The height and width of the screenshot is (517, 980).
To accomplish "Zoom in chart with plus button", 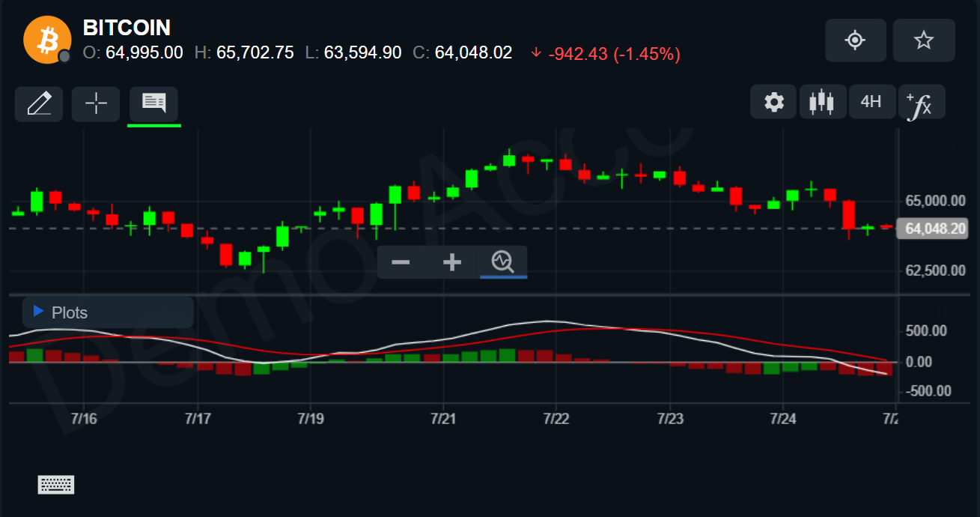I will tap(452, 262).
